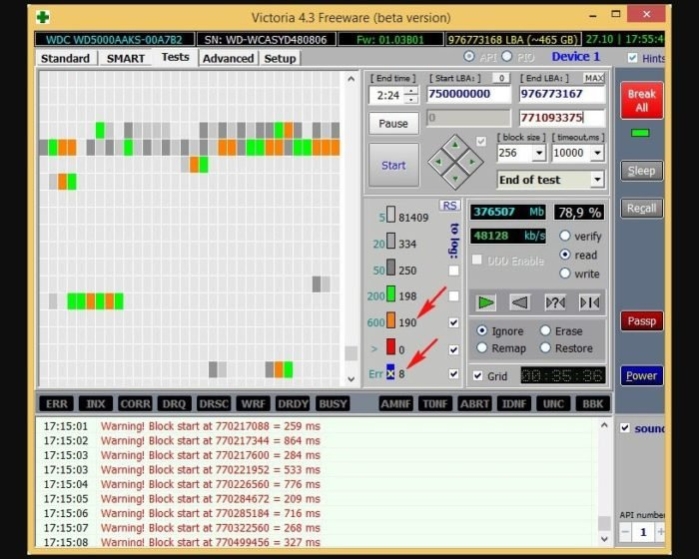This screenshot has width=699, height=559.
Task: Click the right arrow on the navigation diamond
Action: click(472, 162)
